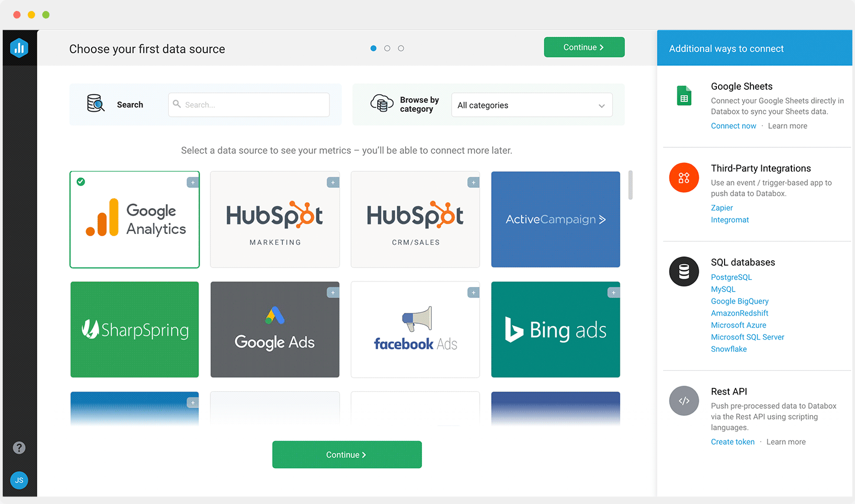Click the database search icon
855x504 pixels.
tap(96, 103)
